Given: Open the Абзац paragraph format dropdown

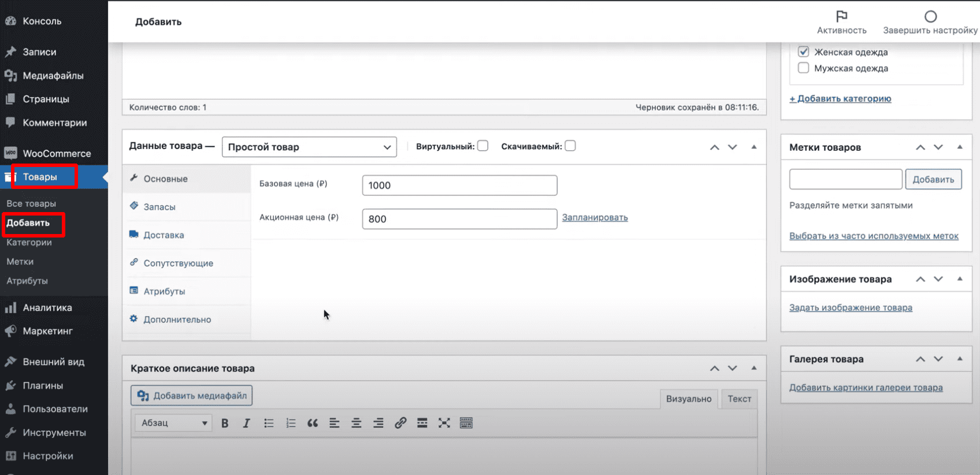Looking at the screenshot, I should click(x=173, y=423).
